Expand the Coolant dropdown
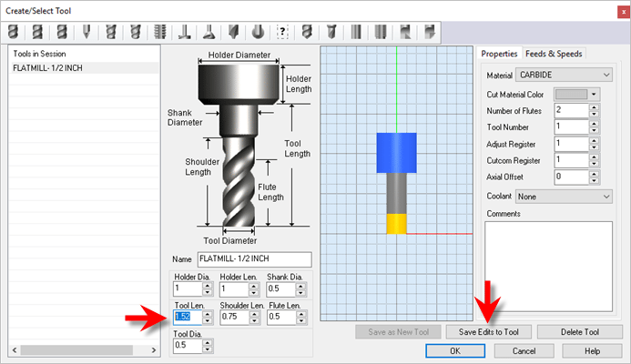 pyautogui.click(x=563, y=196)
